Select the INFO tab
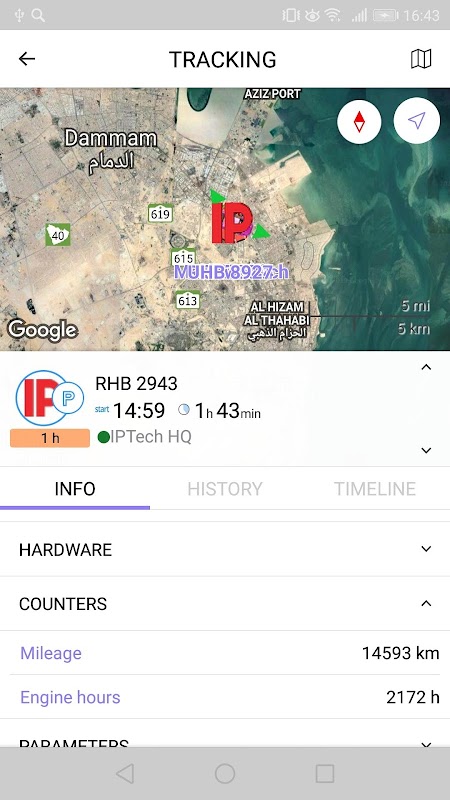 click(x=75, y=489)
